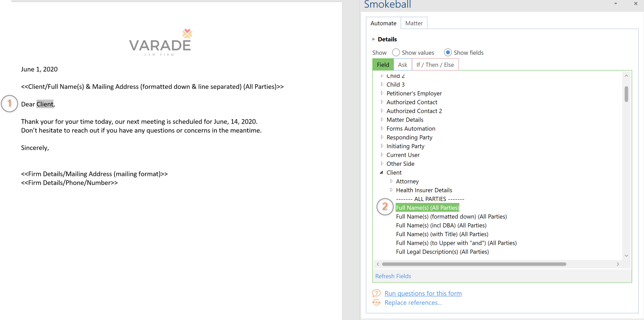644x320 pixels.
Task: Select Full Name(s) (incl DBA) (All Parties)
Action: coord(441,225)
